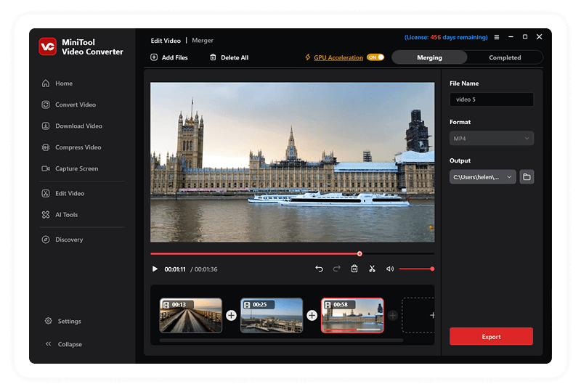Browse output folder with folder icon
This screenshot has height=392, width=581.
527,176
